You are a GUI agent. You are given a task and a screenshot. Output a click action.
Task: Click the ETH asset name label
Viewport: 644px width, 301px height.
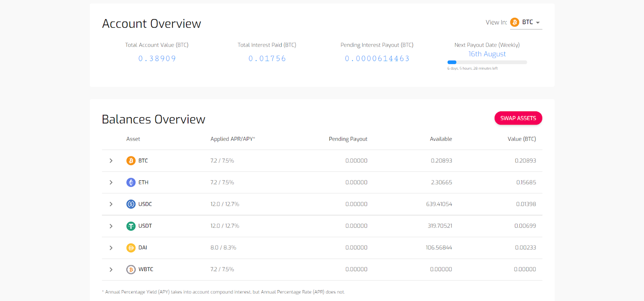[x=143, y=182]
